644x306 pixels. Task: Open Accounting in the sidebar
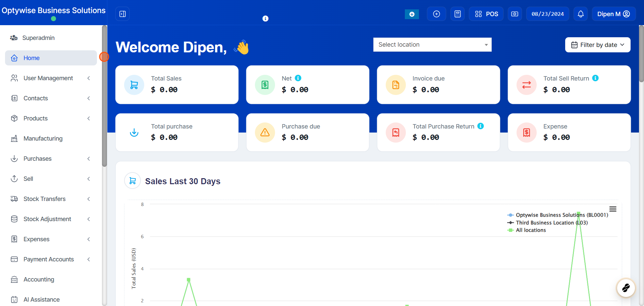pyautogui.click(x=51, y=279)
